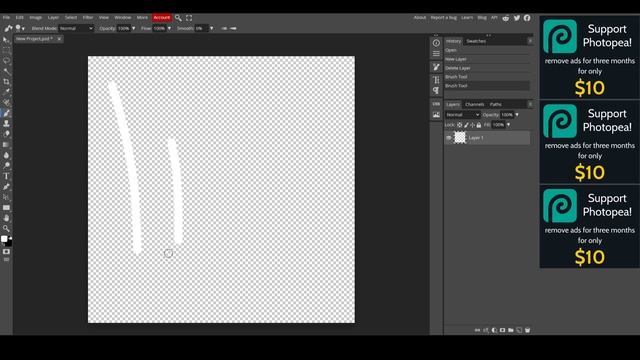Open the Filter menu
The width and height of the screenshot is (640, 360).
click(88, 18)
